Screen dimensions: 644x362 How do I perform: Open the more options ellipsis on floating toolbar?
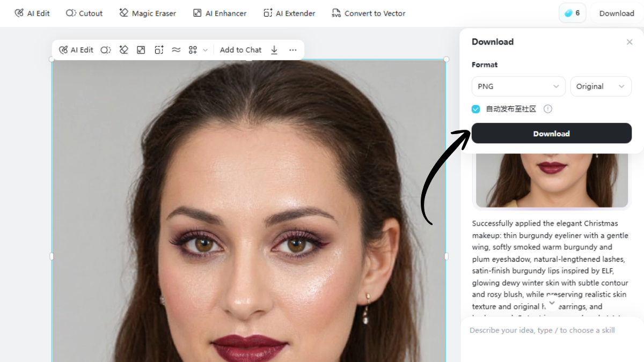coord(292,49)
